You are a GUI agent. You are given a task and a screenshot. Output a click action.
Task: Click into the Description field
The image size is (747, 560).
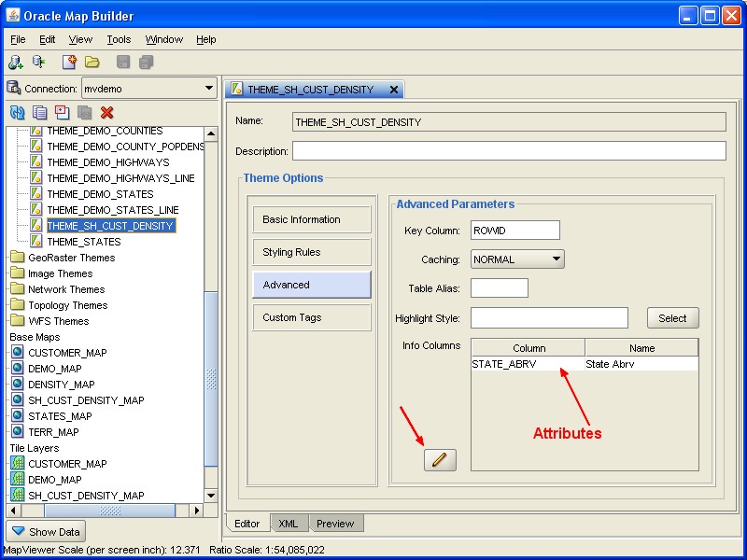[x=509, y=151]
